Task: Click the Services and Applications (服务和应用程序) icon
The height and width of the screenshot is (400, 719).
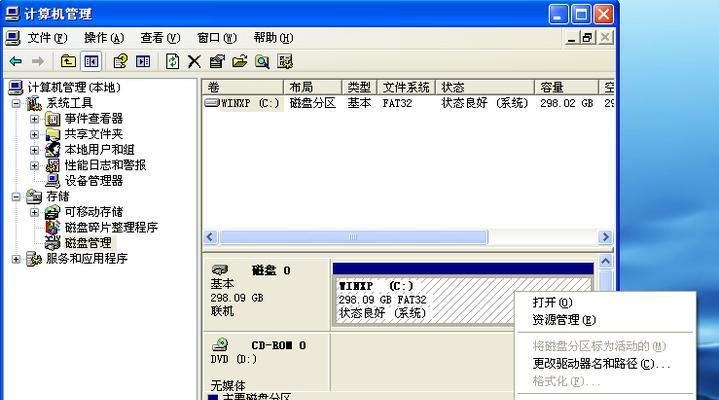Action: 34,259
